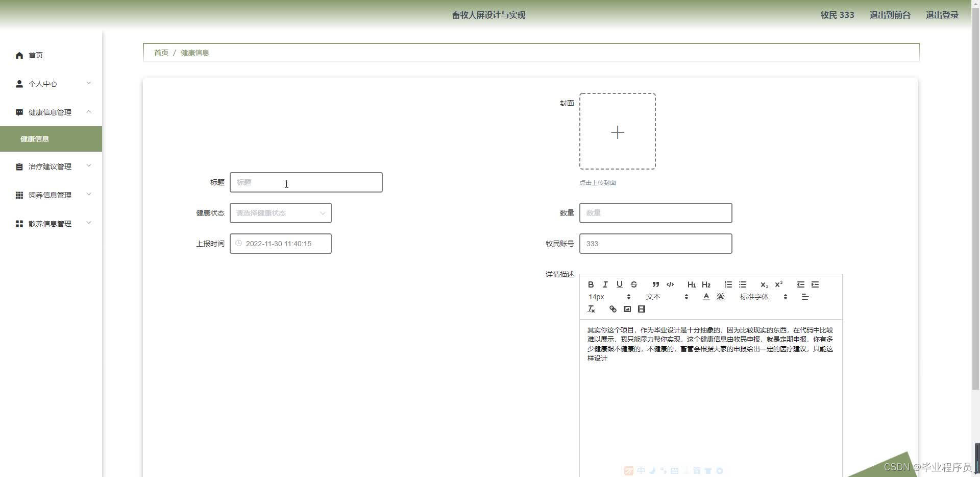The image size is (980, 477).
Task: Toggle underline formatting in the editor
Action: (x=619, y=284)
